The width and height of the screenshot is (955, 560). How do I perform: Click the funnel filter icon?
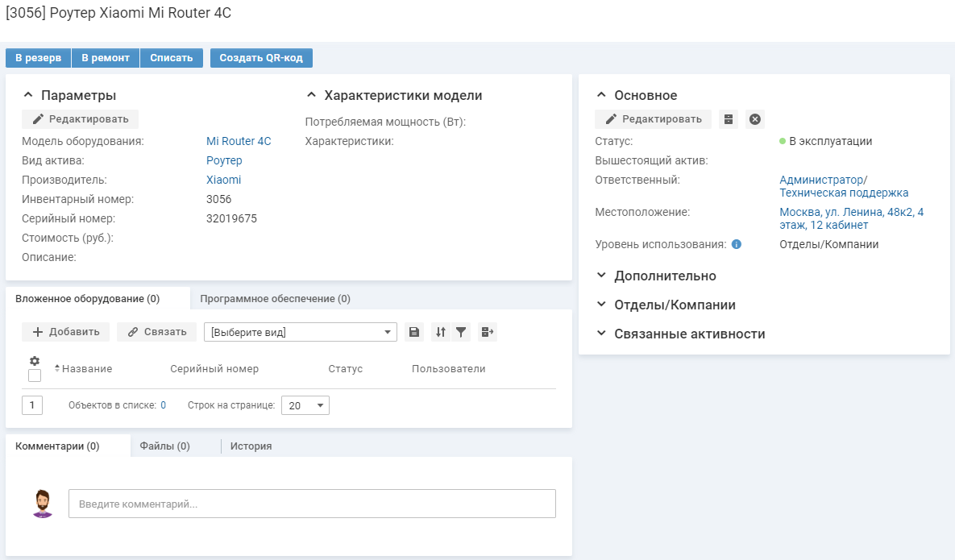[461, 332]
